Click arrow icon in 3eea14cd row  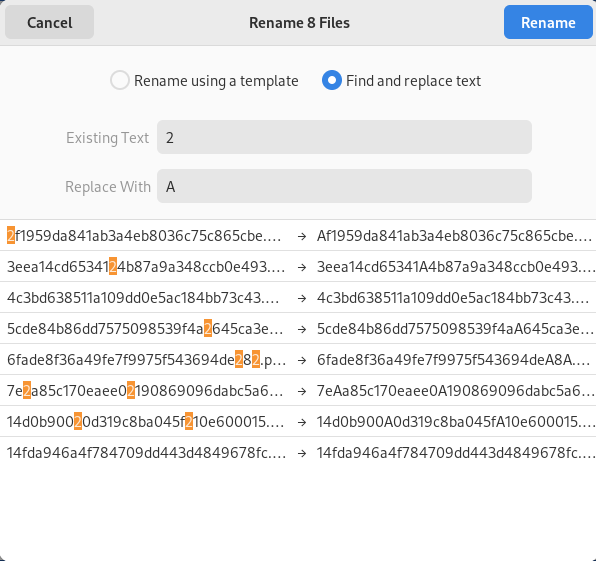(x=302, y=267)
